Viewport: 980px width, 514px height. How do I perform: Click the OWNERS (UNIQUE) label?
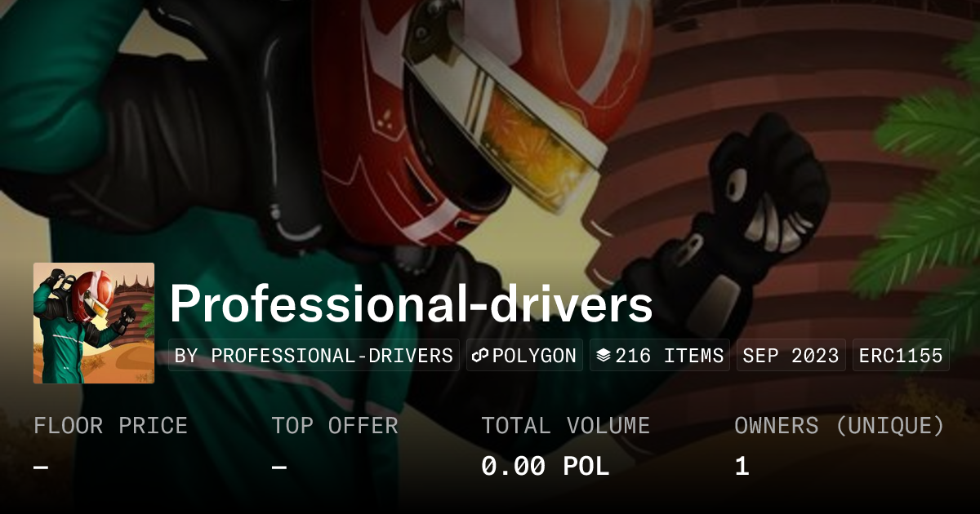tap(840, 426)
